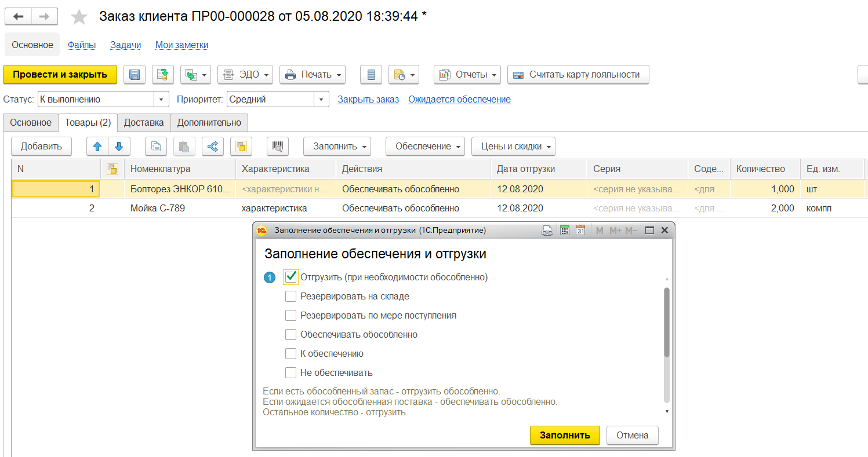868x457 pixels.
Task: Close the Заполнение обеспечения и отгрузки dialog
Action: click(x=664, y=231)
